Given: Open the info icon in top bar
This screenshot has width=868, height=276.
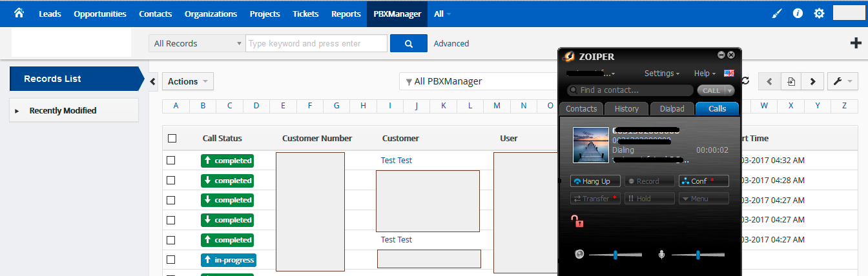Looking at the screenshot, I should click(798, 13).
